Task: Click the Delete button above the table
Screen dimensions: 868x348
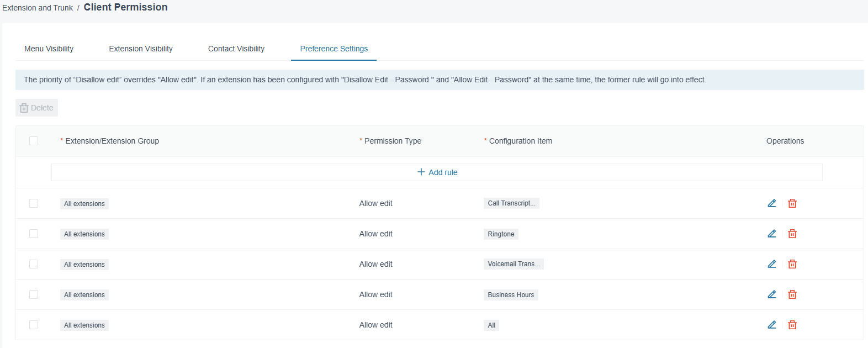Action: pos(36,108)
